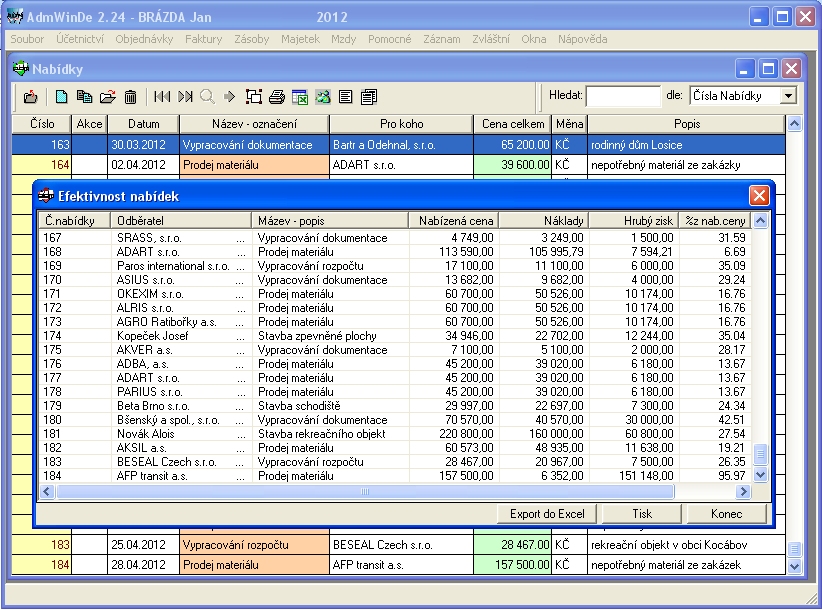This screenshot has width=822, height=610.
Task: Click the stacked documents icon
Action: pyautogui.click(x=369, y=97)
